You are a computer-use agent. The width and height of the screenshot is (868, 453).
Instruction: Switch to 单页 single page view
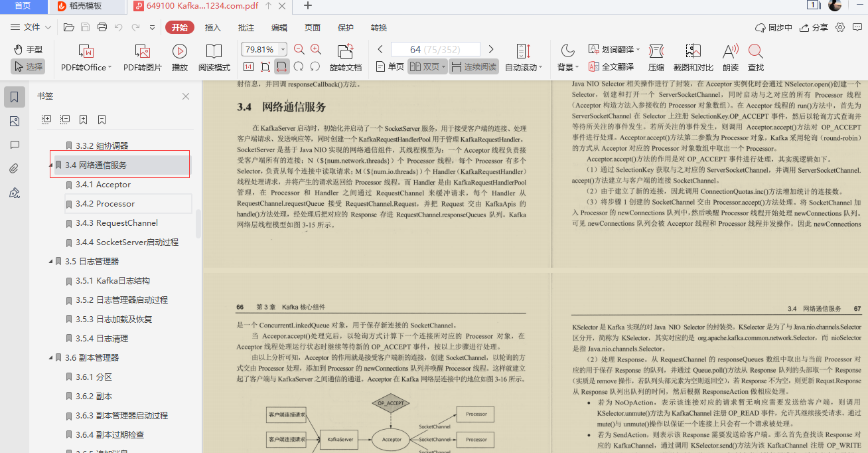point(392,66)
